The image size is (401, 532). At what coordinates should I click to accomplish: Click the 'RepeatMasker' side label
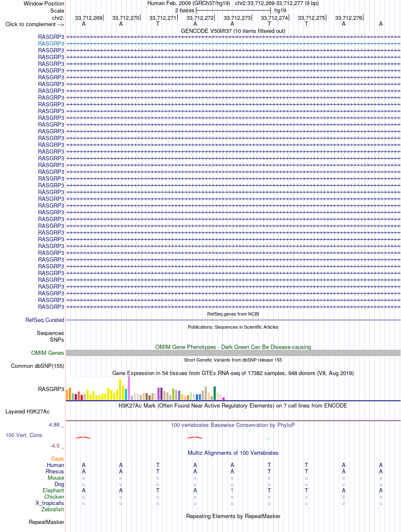46,522
